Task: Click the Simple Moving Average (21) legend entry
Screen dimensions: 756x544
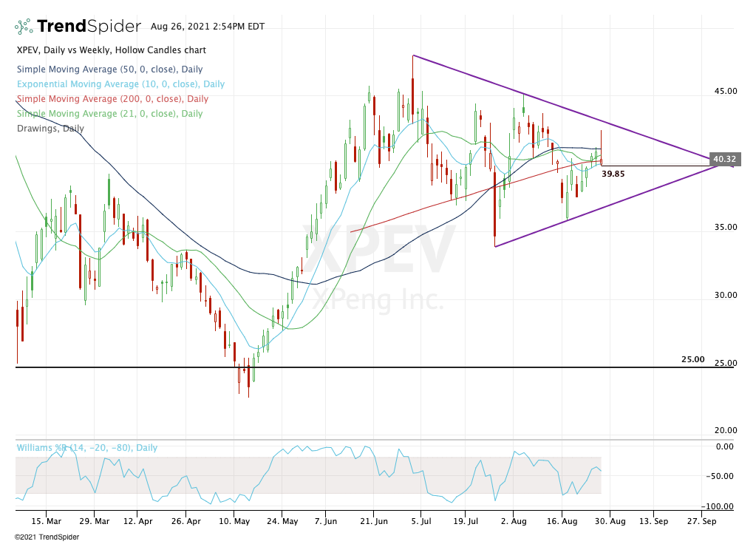Action: [x=109, y=114]
